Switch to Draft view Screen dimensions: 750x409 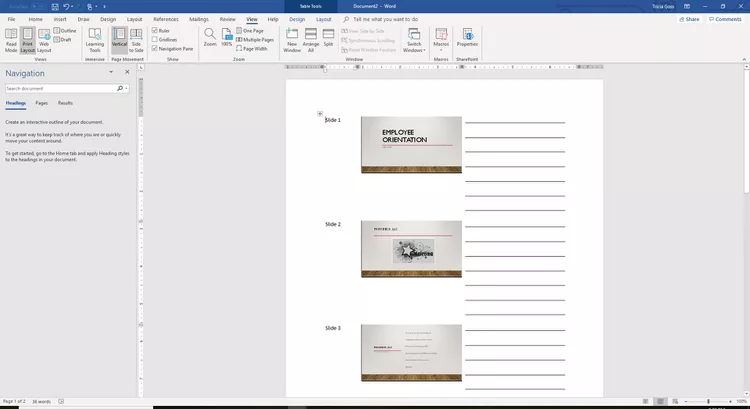pyautogui.click(x=63, y=40)
